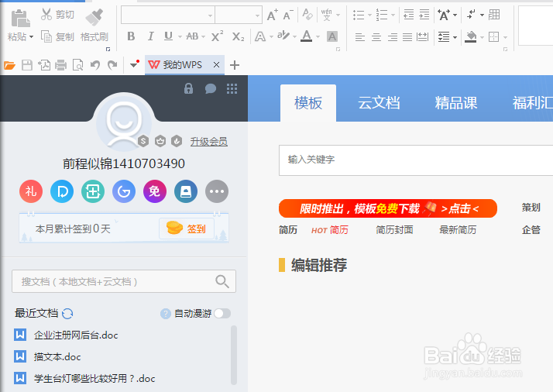Click the print preview icon
This screenshot has width=553, height=392.
tap(77, 65)
